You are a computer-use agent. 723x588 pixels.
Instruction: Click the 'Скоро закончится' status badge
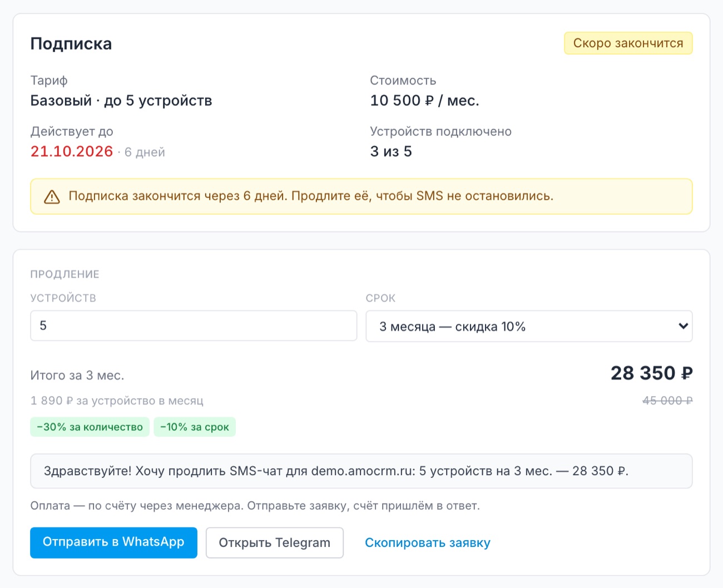tap(628, 43)
